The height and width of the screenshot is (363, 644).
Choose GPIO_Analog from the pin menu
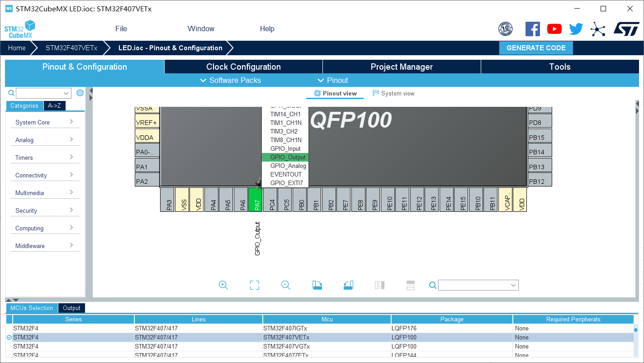285,166
